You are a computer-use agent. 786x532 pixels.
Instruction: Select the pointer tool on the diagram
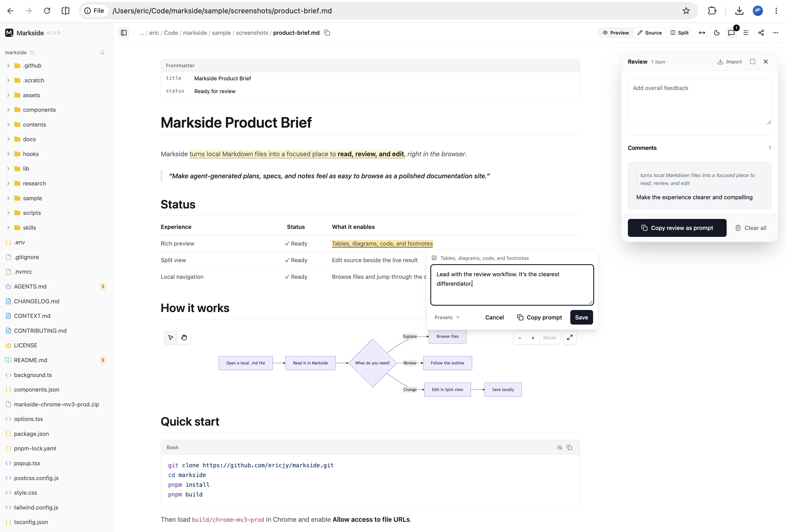point(171,337)
